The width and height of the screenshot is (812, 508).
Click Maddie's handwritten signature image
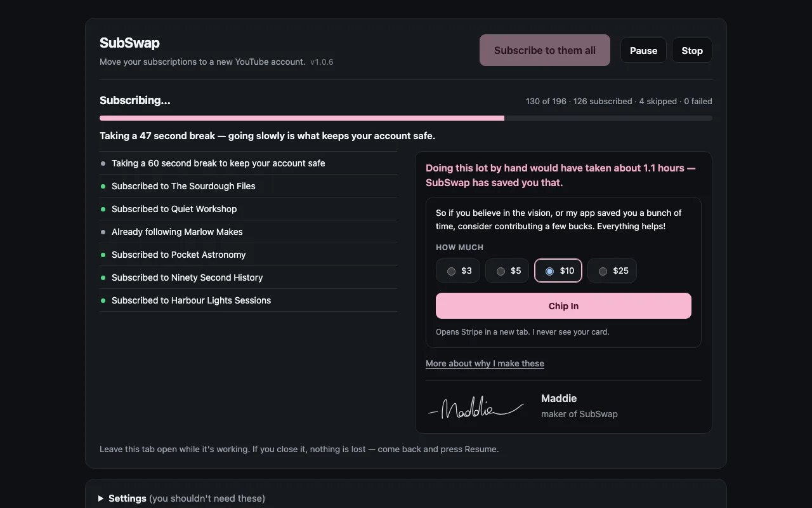[476, 408]
